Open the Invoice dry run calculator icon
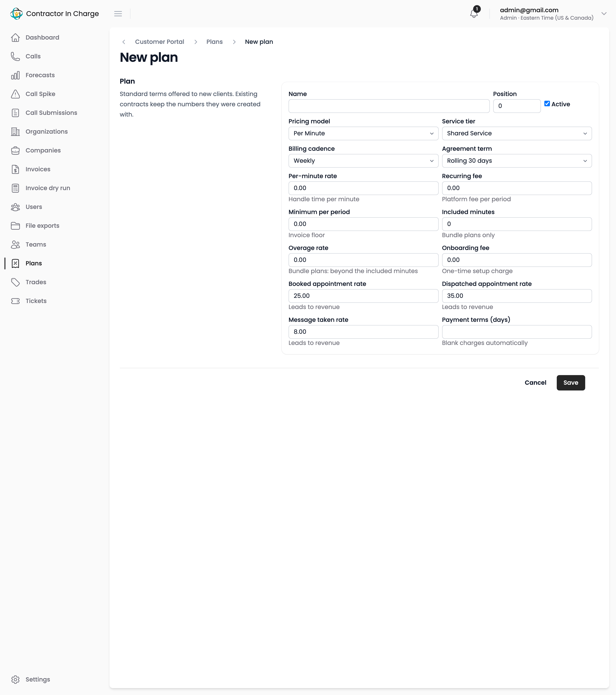The width and height of the screenshot is (616, 695). tap(15, 188)
